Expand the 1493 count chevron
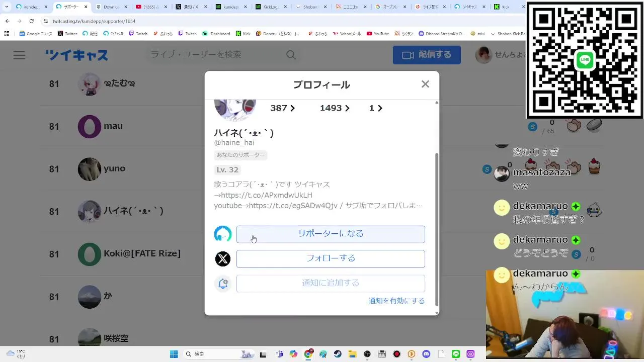The height and width of the screenshot is (362, 644). (x=347, y=108)
